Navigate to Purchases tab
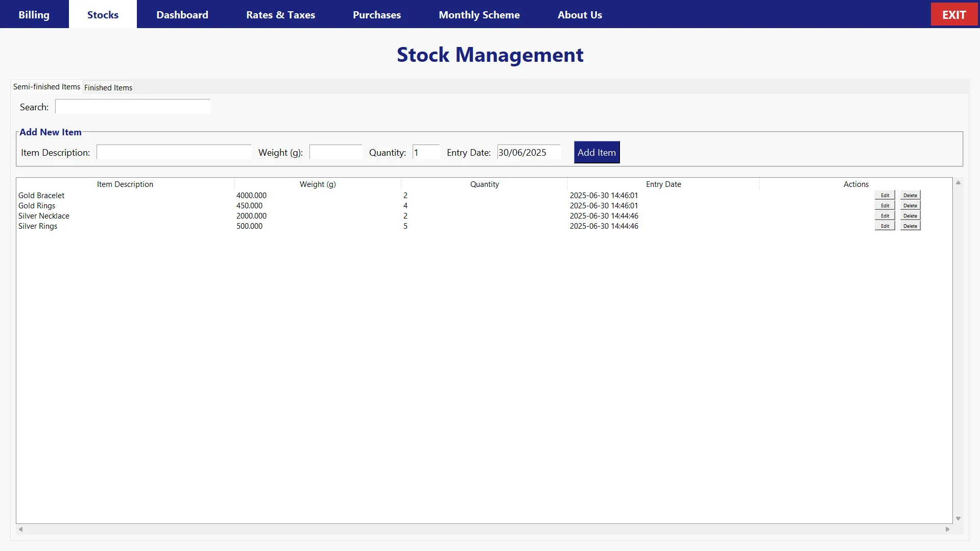Screen dimensions: 980x551 point(376,14)
